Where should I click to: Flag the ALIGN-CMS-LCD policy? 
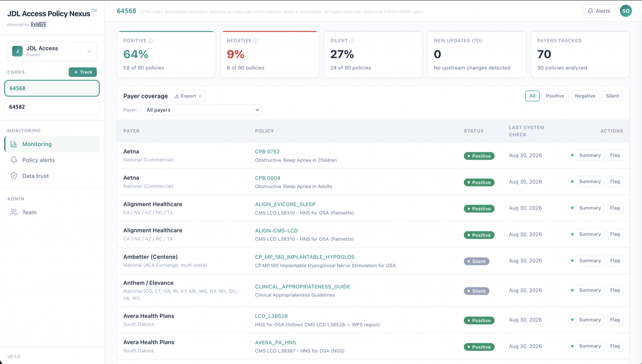[615, 234]
